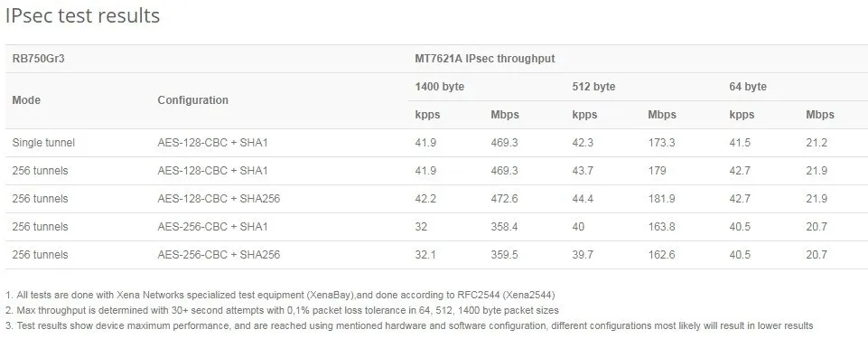Click footnote 1 about Xena Networks equipment

(280, 295)
